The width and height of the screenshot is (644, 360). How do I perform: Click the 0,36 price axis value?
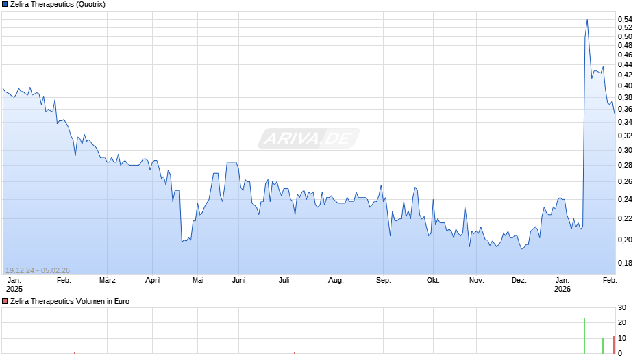tap(625, 110)
